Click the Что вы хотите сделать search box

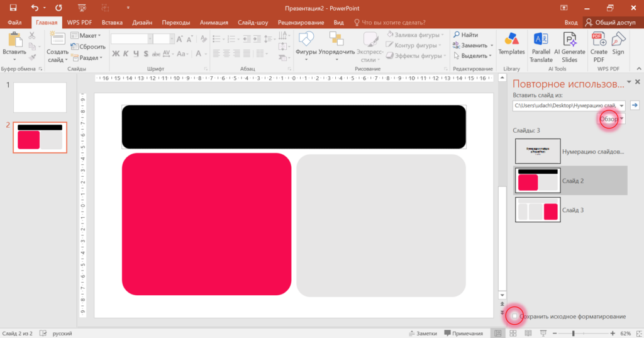click(x=390, y=23)
